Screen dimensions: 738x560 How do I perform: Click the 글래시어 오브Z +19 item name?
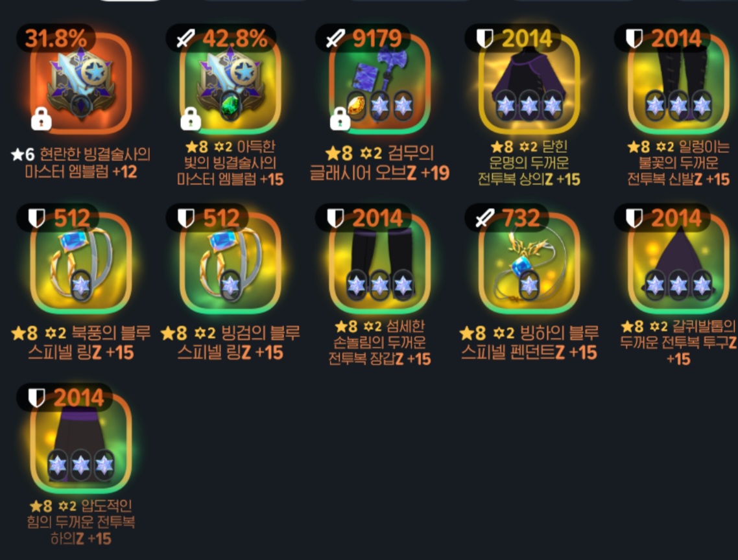(x=380, y=173)
